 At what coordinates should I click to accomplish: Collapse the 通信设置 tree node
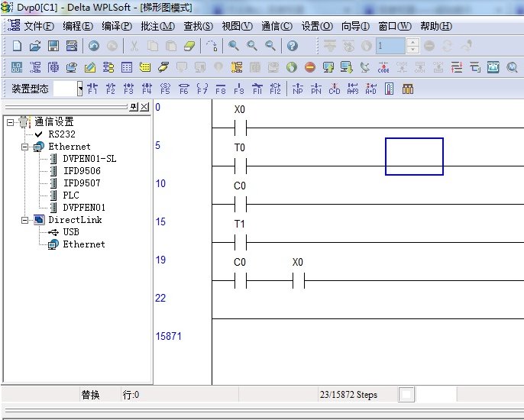pos(11,122)
